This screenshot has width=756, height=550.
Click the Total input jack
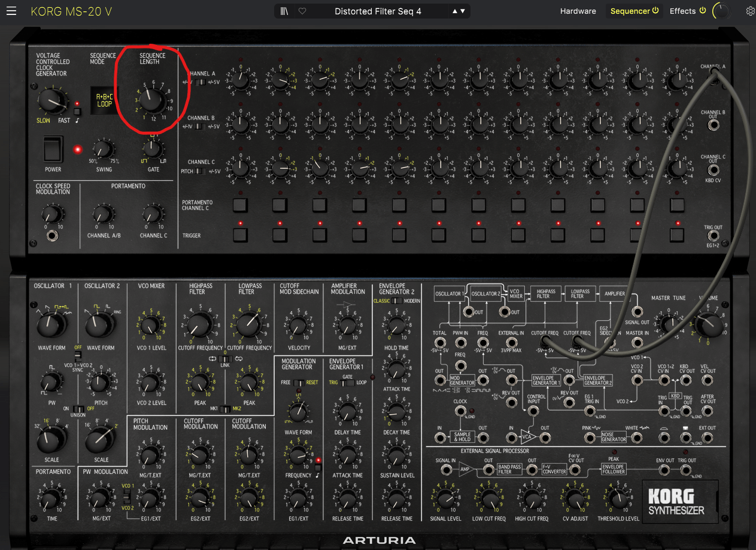pos(440,344)
